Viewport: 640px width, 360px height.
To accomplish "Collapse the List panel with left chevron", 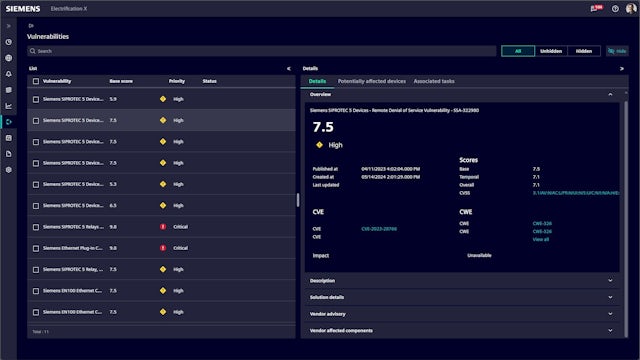I will (289, 69).
